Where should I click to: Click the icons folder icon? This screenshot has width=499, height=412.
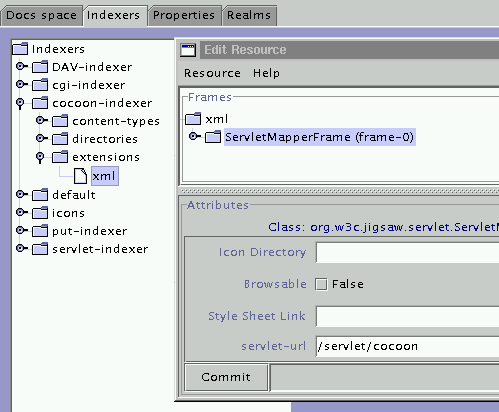coord(40,213)
